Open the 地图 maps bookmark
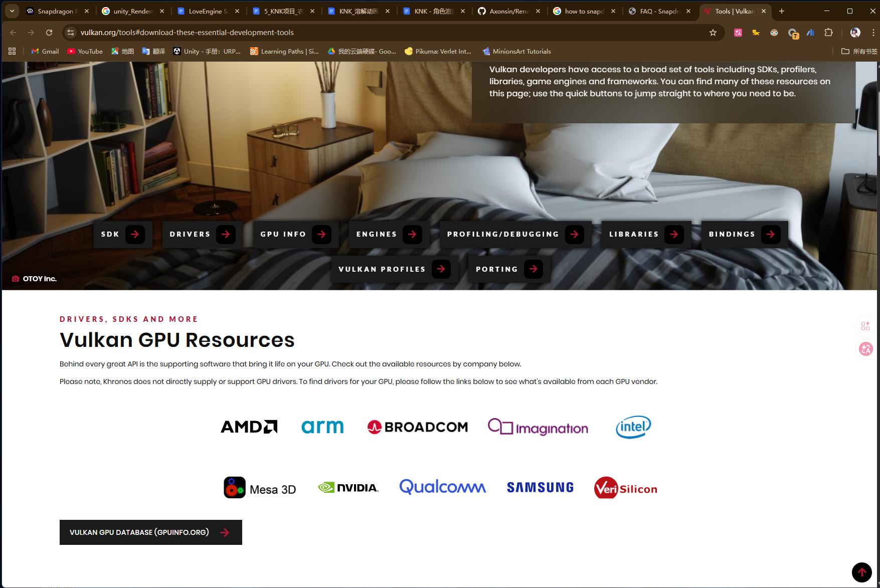 pos(123,51)
